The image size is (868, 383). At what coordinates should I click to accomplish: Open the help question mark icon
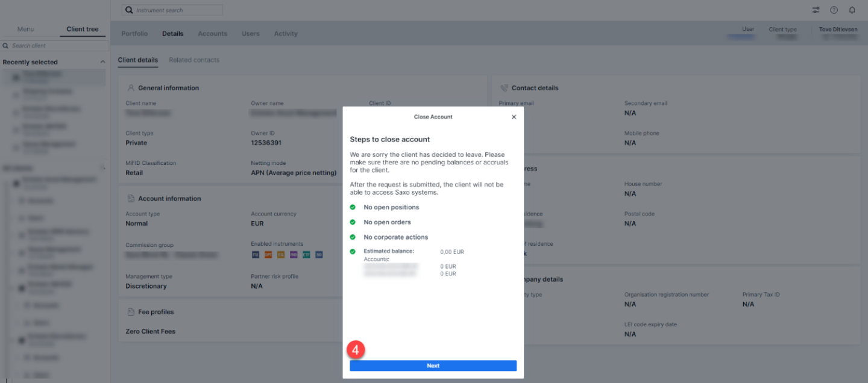834,10
